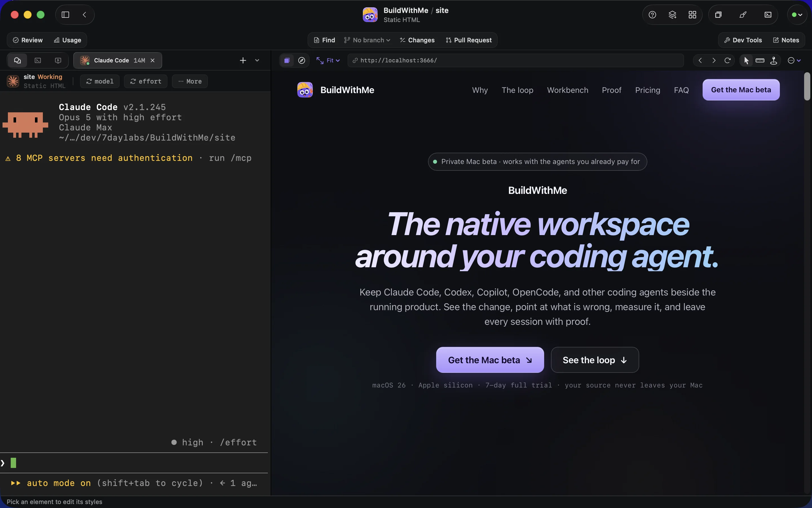Open the green status dot dropdown
The height and width of the screenshot is (508, 812).
pos(797,14)
